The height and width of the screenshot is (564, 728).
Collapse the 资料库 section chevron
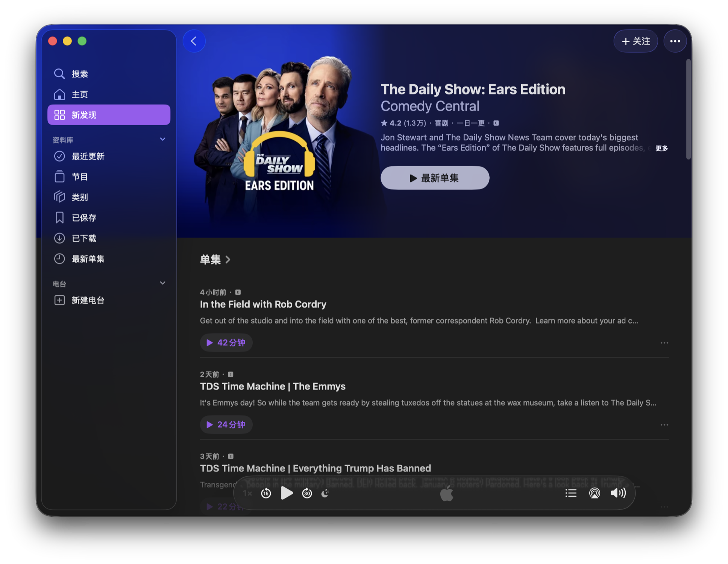(162, 140)
